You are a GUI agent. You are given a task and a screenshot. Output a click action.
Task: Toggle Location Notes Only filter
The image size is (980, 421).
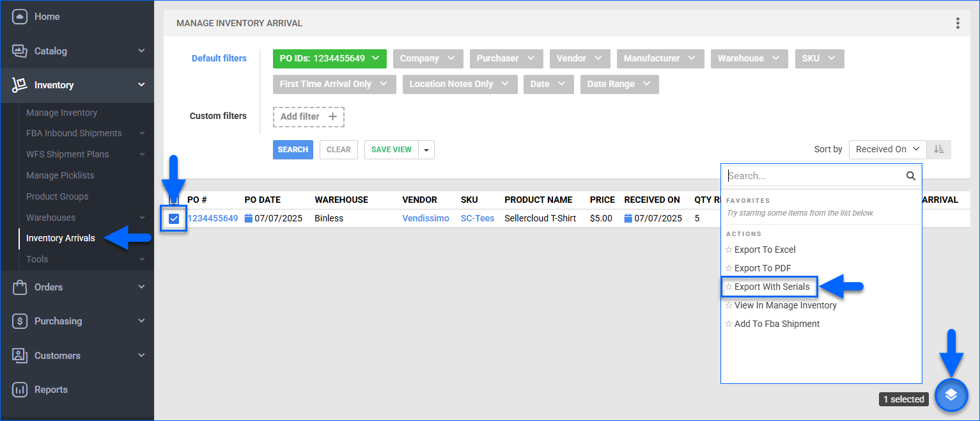(x=459, y=84)
